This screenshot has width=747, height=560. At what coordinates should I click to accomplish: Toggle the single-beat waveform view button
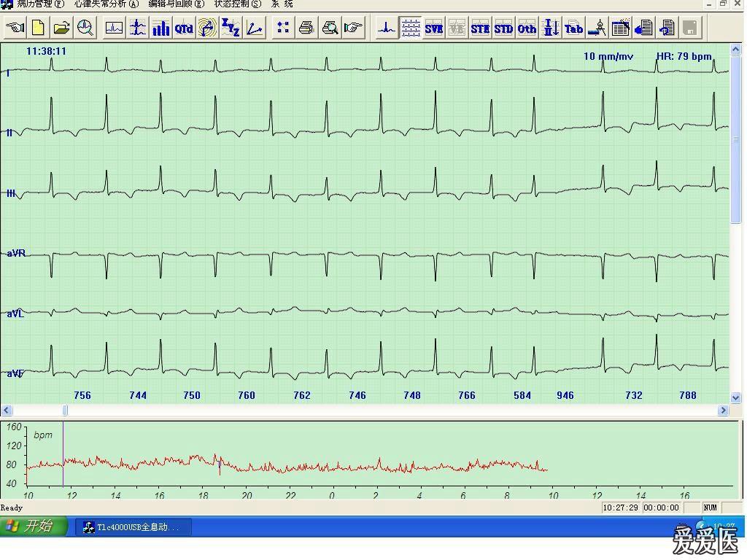click(x=387, y=28)
